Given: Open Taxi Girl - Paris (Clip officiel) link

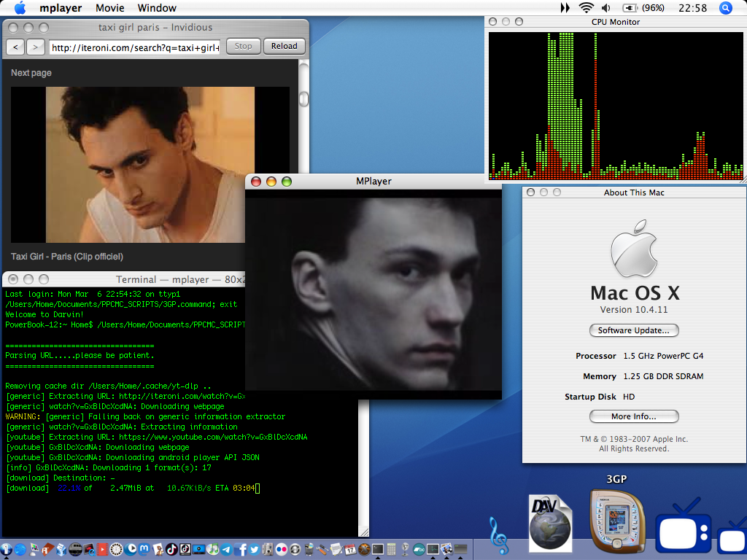Looking at the screenshot, I should (x=66, y=256).
